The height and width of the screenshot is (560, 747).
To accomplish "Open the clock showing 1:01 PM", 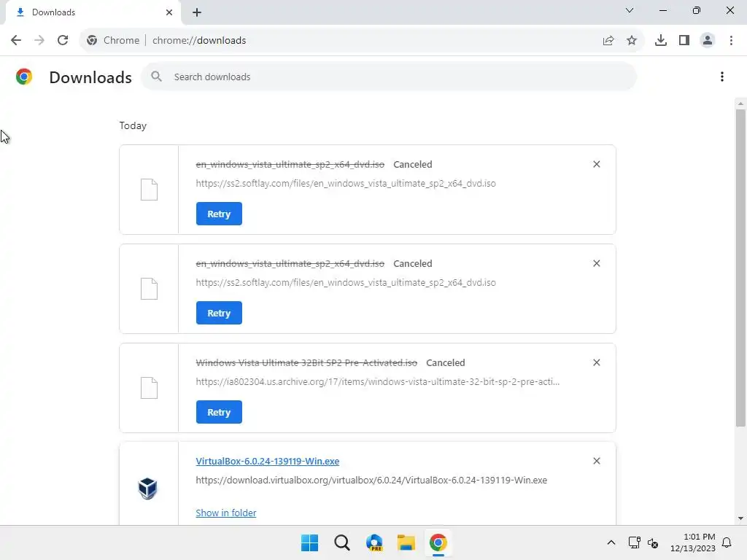I will click(x=693, y=542).
